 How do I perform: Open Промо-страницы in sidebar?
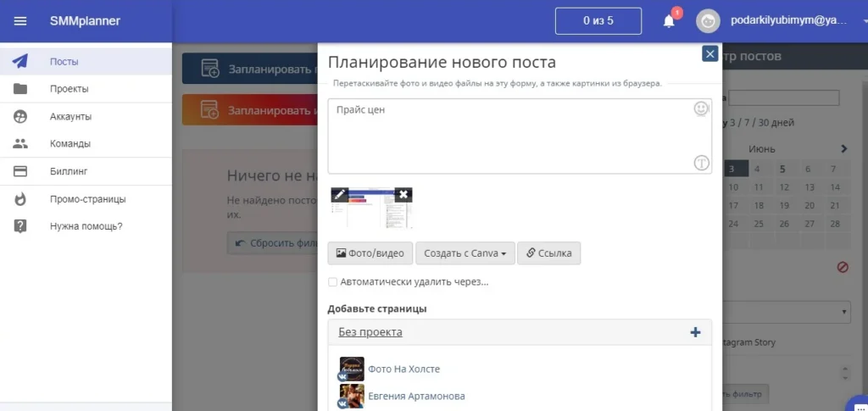click(86, 198)
